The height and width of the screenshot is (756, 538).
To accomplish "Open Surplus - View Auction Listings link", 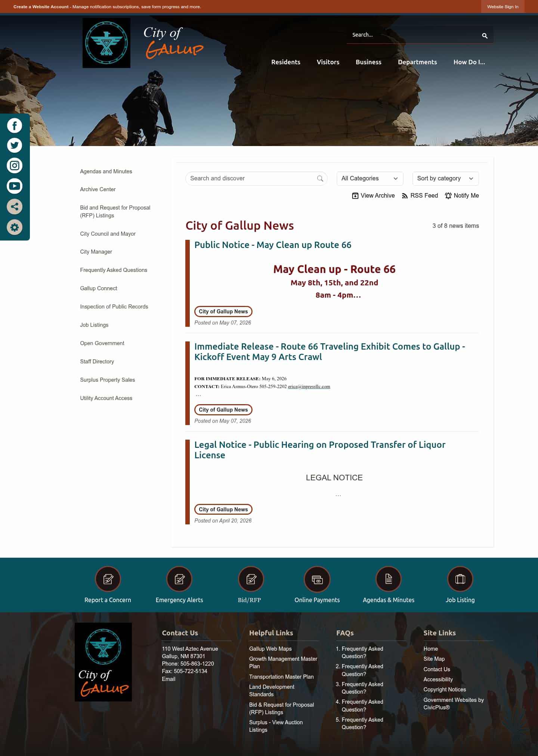I will point(276,726).
